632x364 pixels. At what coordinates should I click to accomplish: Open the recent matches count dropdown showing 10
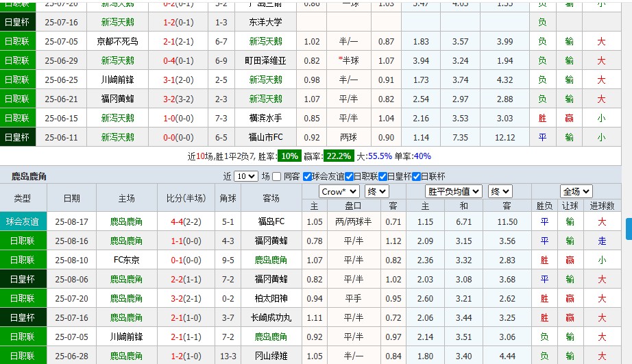pyautogui.click(x=245, y=176)
